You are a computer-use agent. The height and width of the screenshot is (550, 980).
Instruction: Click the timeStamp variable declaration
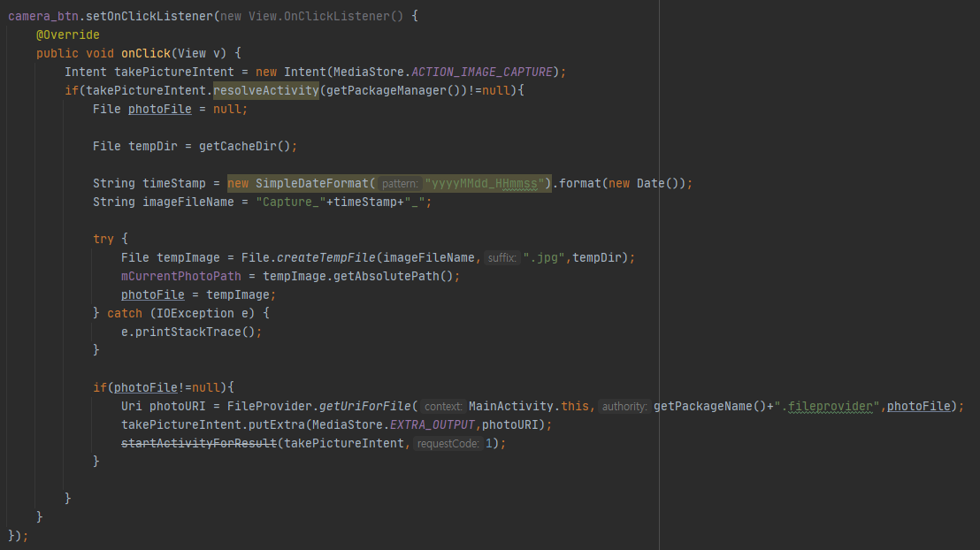tap(173, 184)
